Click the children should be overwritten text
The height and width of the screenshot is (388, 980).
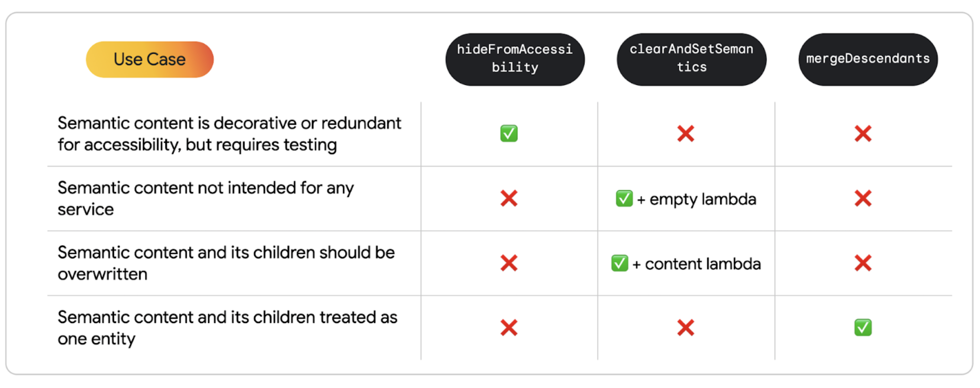pos(226,263)
